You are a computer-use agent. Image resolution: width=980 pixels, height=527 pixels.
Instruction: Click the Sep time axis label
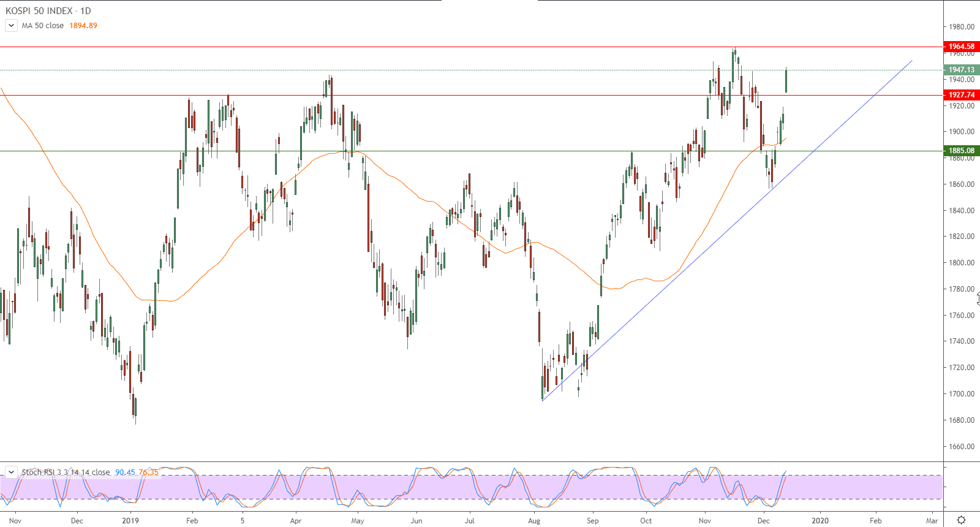[x=592, y=521]
